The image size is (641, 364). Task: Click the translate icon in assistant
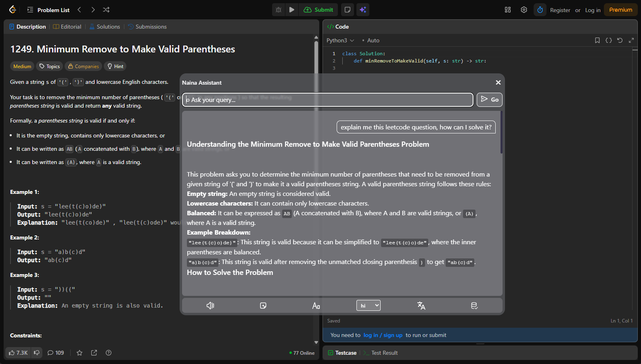[x=421, y=306]
